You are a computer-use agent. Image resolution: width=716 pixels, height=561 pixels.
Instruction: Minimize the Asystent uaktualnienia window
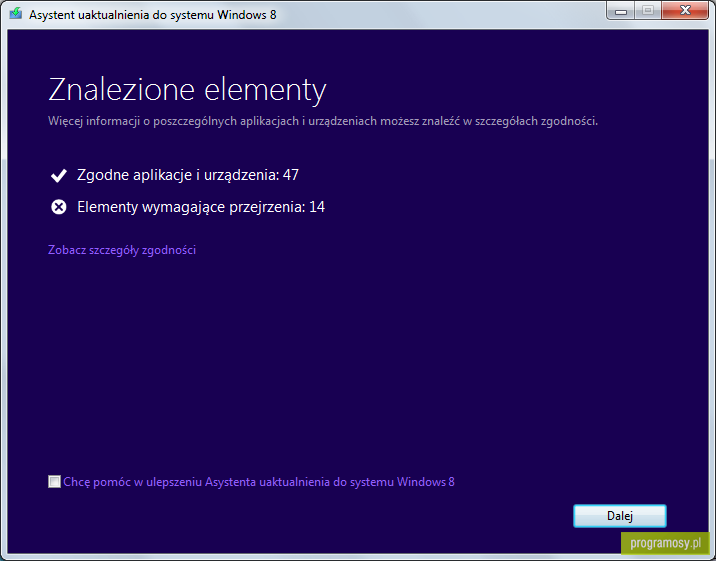point(621,11)
